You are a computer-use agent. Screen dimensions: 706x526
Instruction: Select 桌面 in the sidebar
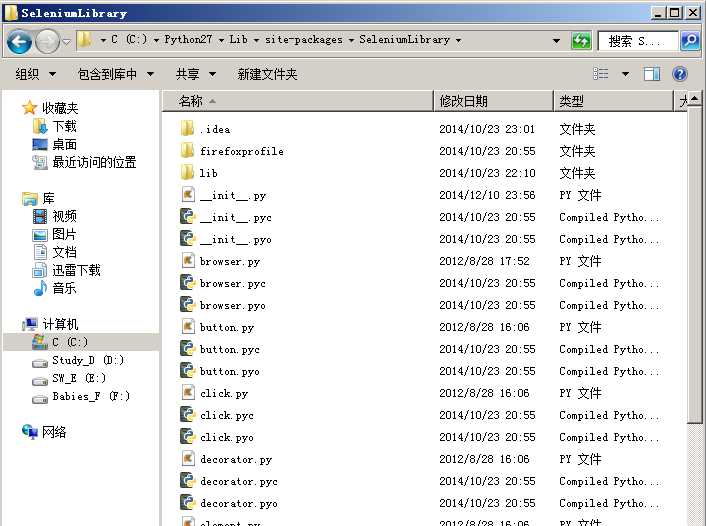pyautogui.click(x=54, y=144)
